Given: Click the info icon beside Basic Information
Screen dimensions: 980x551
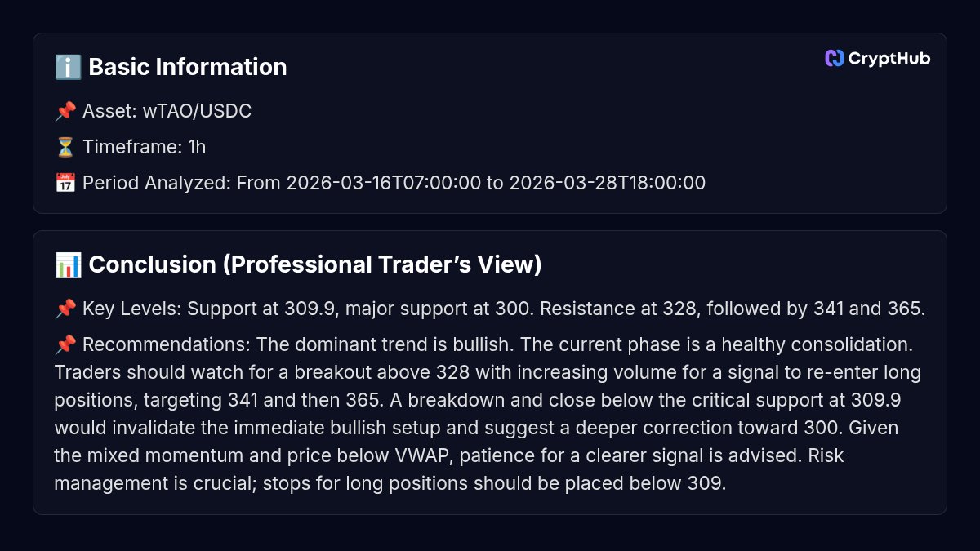Looking at the screenshot, I should point(68,67).
